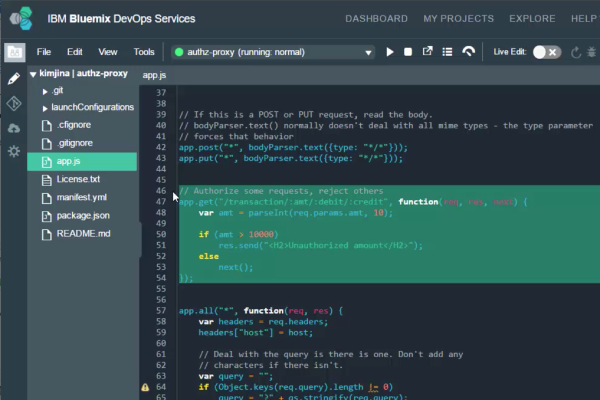The width and height of the screenshot is (600, 400).
Task: Go to MY PROJECTS in the top navigation
Action: click(x=458, y=18)
